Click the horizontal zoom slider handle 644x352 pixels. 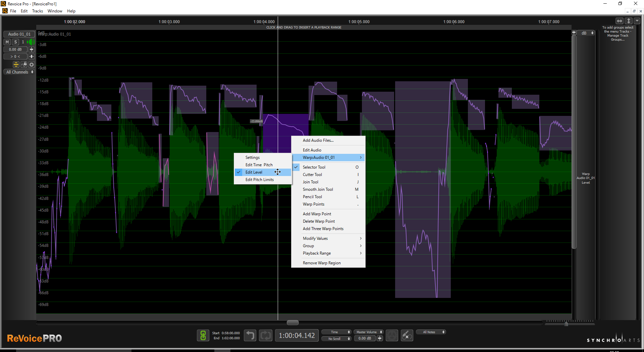click(x=566, y=324)
